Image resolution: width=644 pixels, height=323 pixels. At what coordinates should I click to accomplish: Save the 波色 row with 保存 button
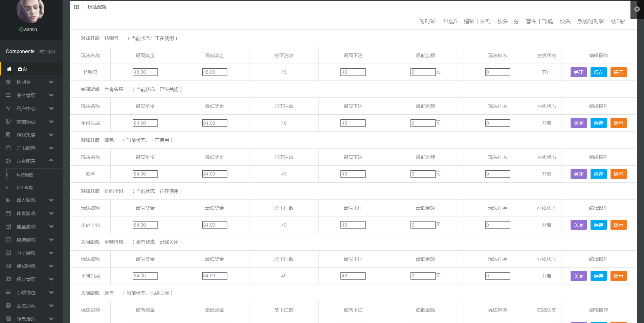click(x=598, y=174)
